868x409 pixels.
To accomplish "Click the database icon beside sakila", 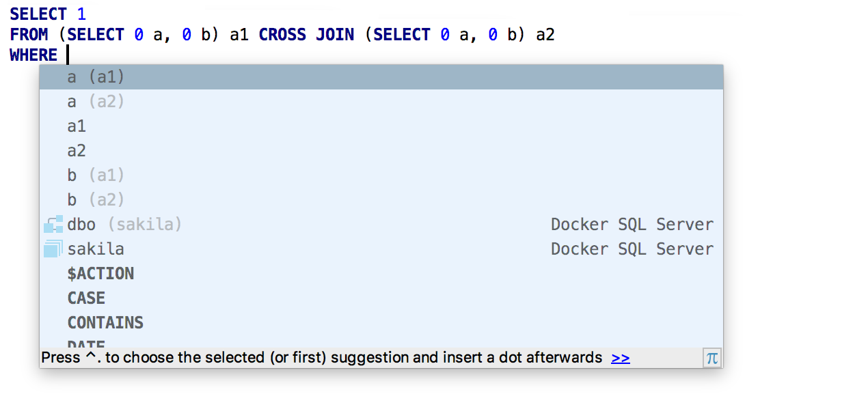I will pos(53,249).
